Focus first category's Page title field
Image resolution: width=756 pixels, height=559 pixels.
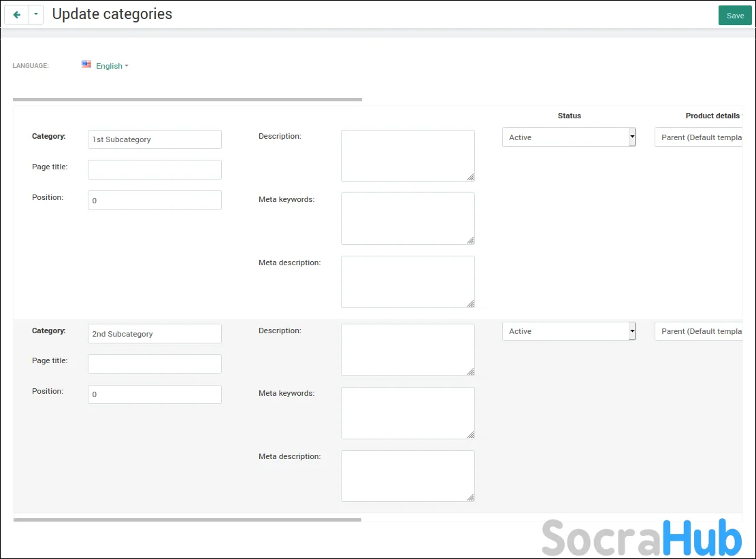coord(154,169)
